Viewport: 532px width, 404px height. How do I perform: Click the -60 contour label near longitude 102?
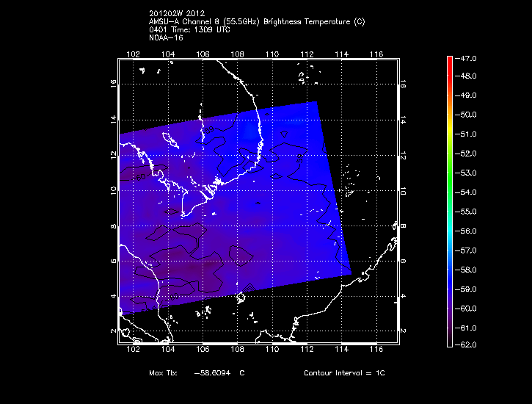click(x=139, y=177)
